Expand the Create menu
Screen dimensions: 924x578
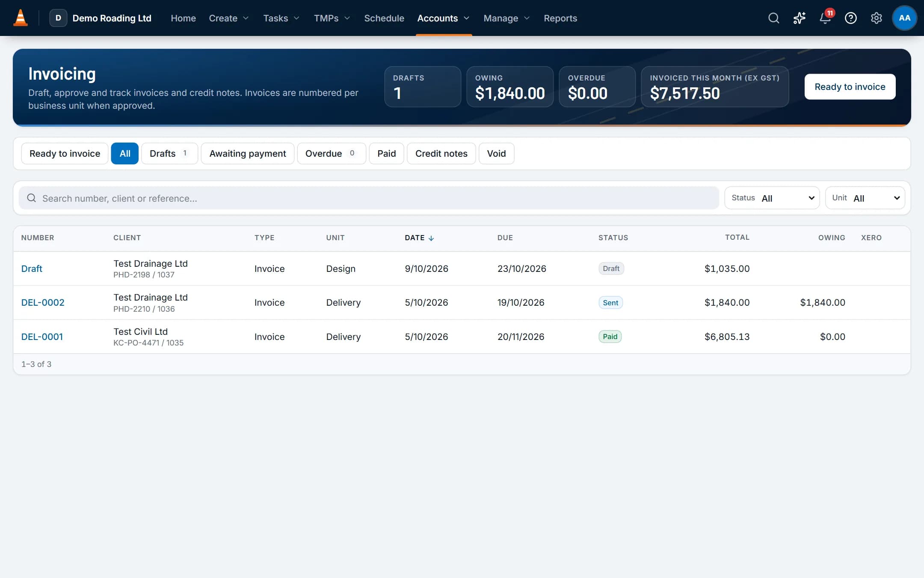pyautogui.click(x=228, y=18)
